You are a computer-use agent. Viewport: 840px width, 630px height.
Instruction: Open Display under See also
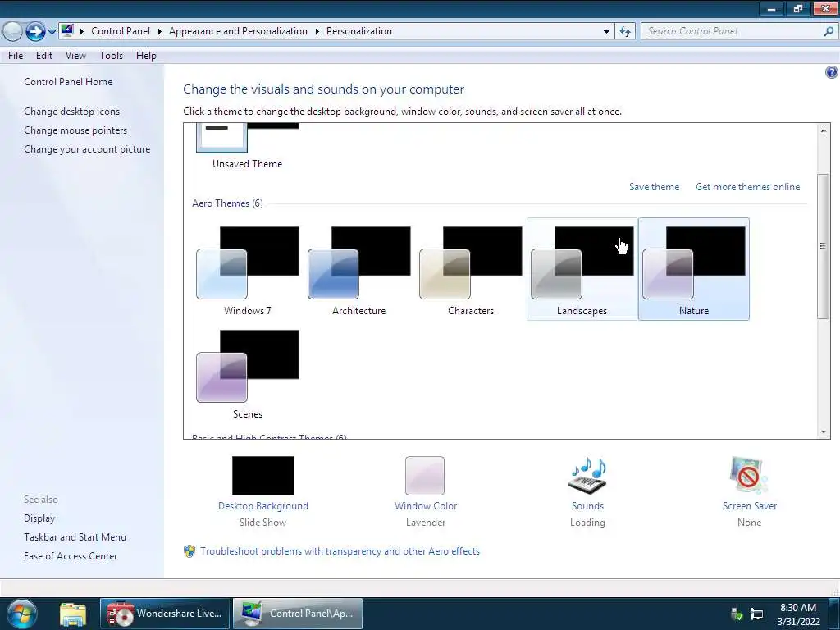[39, 518]
